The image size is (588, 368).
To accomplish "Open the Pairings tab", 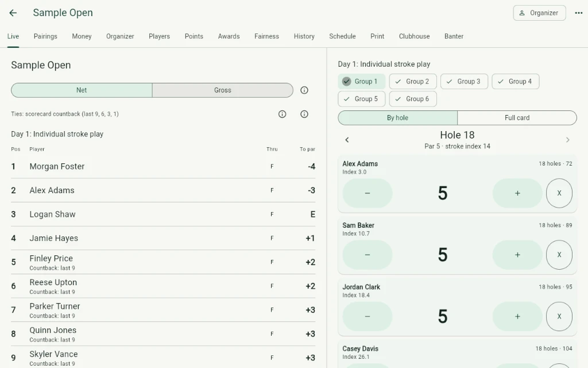I will [x=45, y=36].
